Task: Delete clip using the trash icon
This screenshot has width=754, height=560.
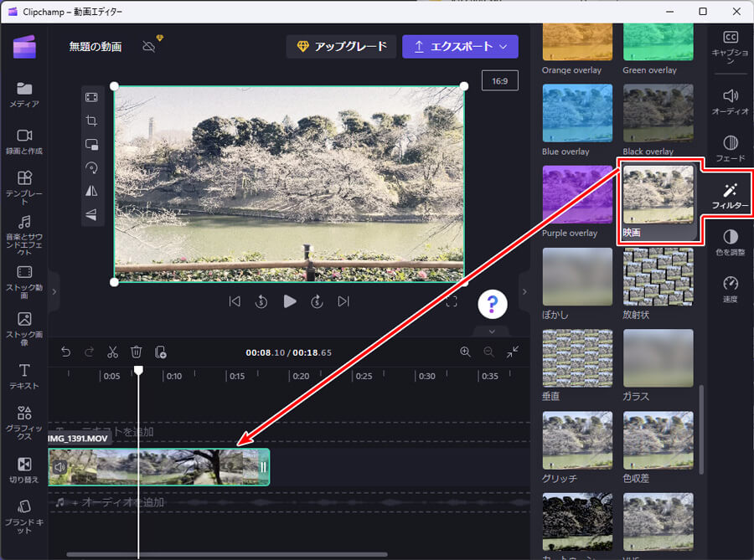Action: (x=137, y=352)
